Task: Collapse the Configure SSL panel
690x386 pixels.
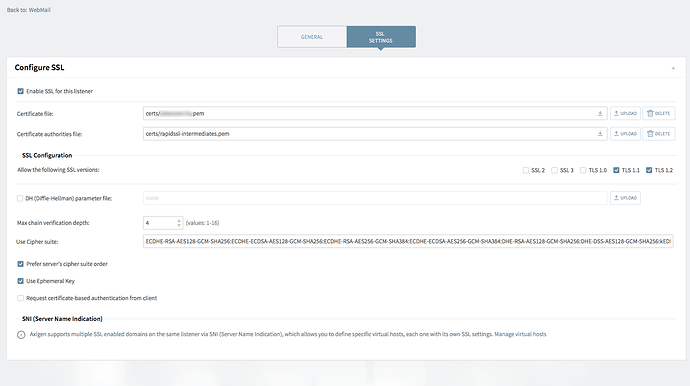Action: click(673, 68)
